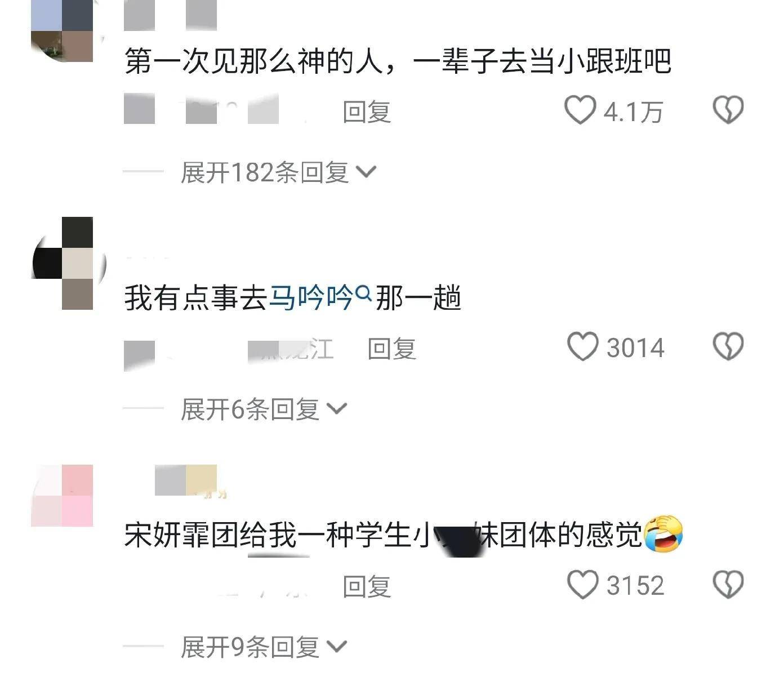The image size is (784, 677).
Task: Reply to the 马吟吟 comment
Action: click(391, 349)
